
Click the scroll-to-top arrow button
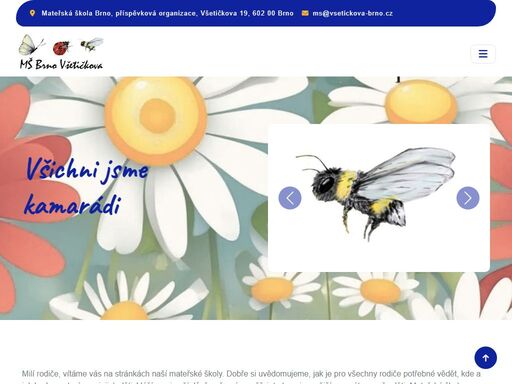tap(486, 358)
